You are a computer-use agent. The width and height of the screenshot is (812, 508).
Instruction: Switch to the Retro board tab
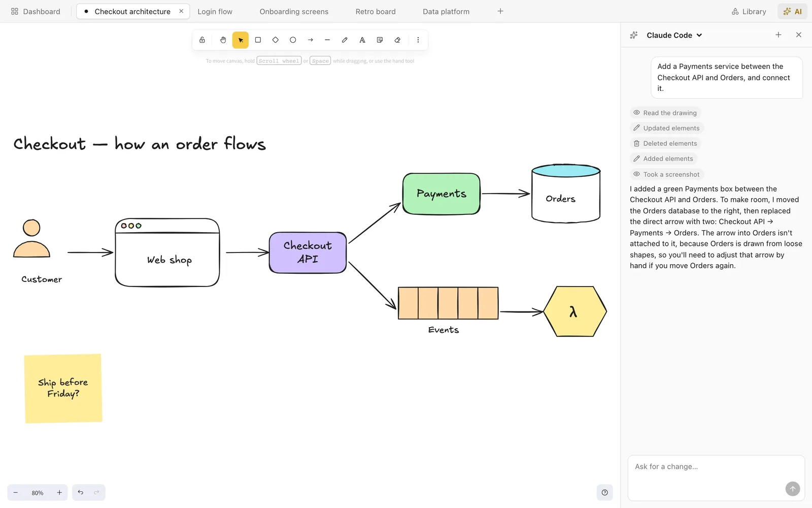[376, 11]
